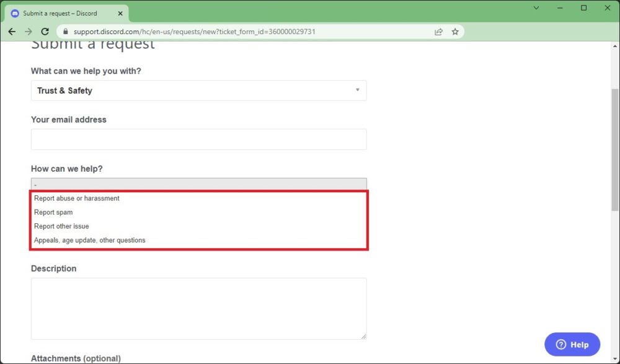This screenshot has width=620, height=364.
Task: Click the scrollbar up arrow
Action: 615,46
